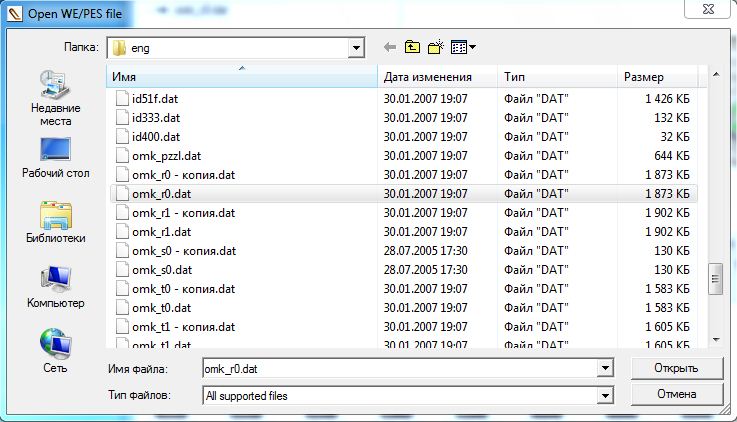Open Рабочий стол location

click(x=55, y=158)
